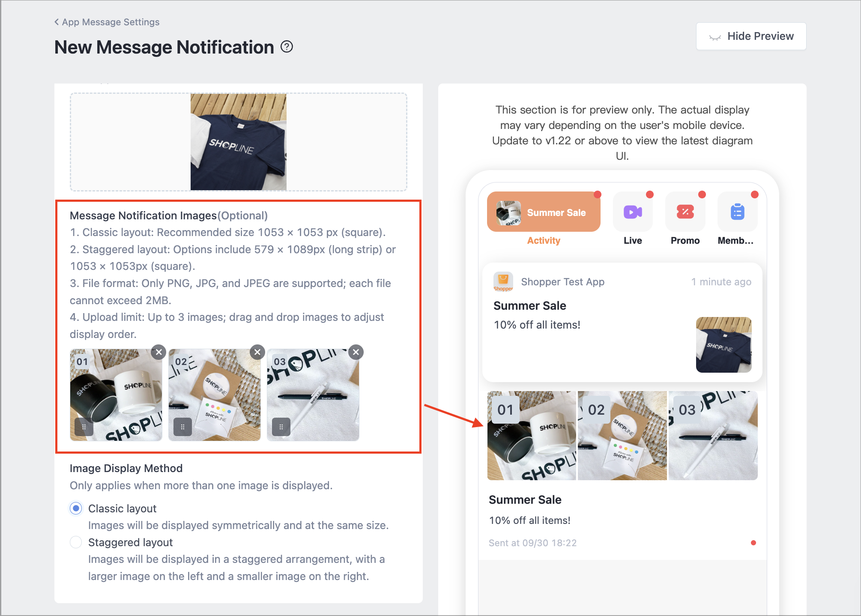
Task: Select the Summer Sale Activity tab
Action: click(x=544, y=212)
